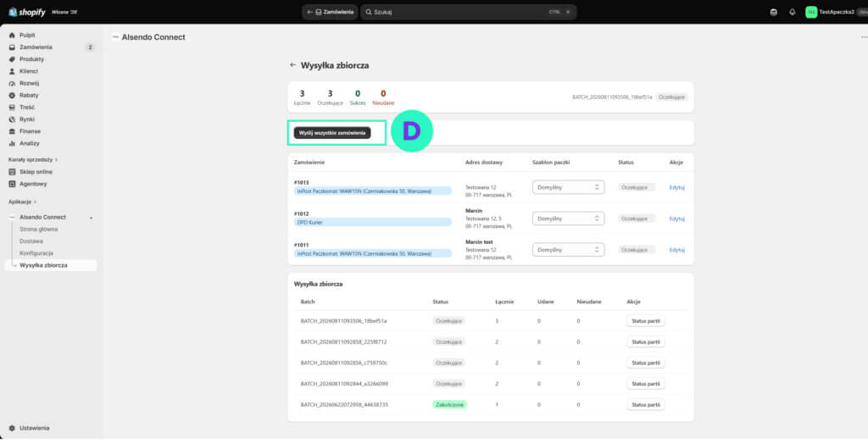Click the Łącznie counter in summary card
Screen dimensions: 868x443
click(302, 97)
